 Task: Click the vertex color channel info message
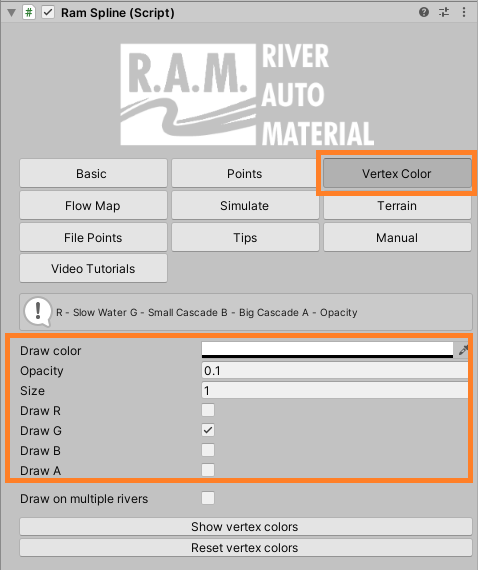pos(246,312)
